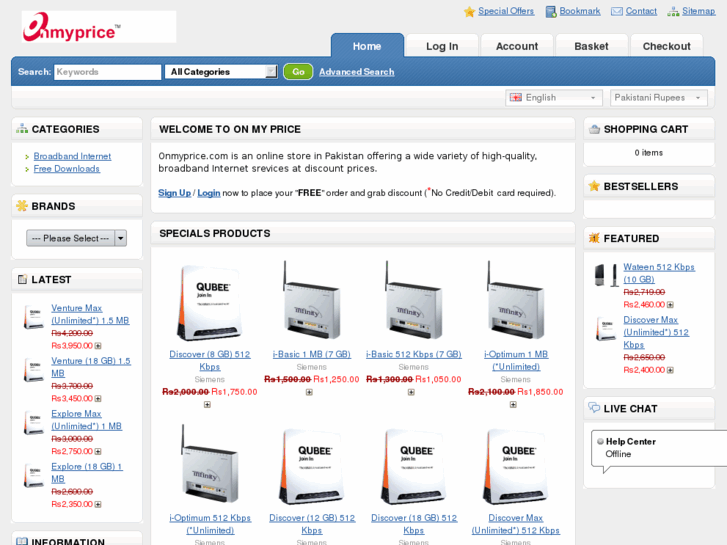Open the Checkout tab

point(667,46)
